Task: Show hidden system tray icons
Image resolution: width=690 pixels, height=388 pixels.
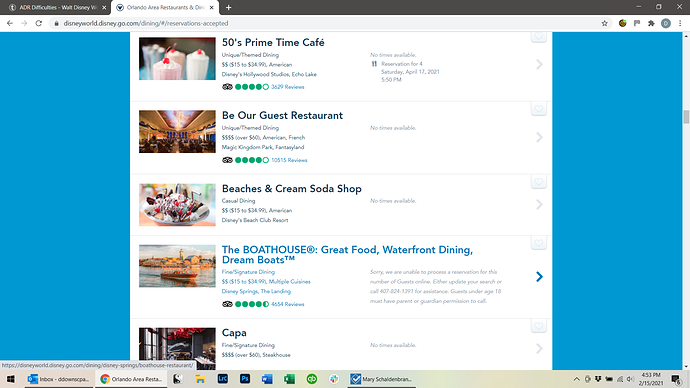Action: 576,379
